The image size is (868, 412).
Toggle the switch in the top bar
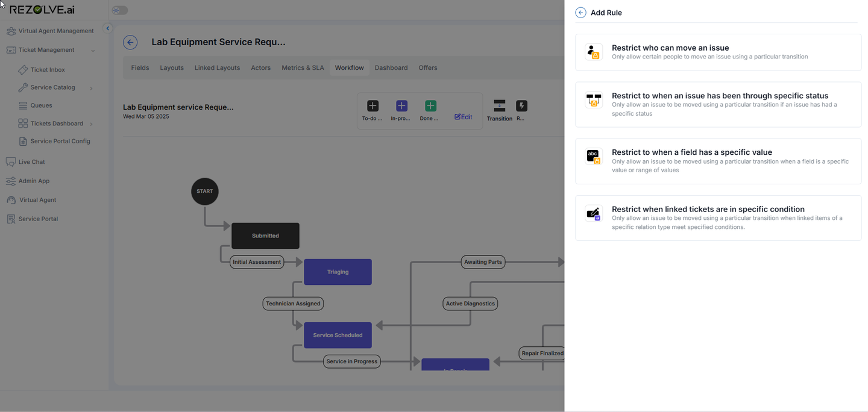coord(120,10)
